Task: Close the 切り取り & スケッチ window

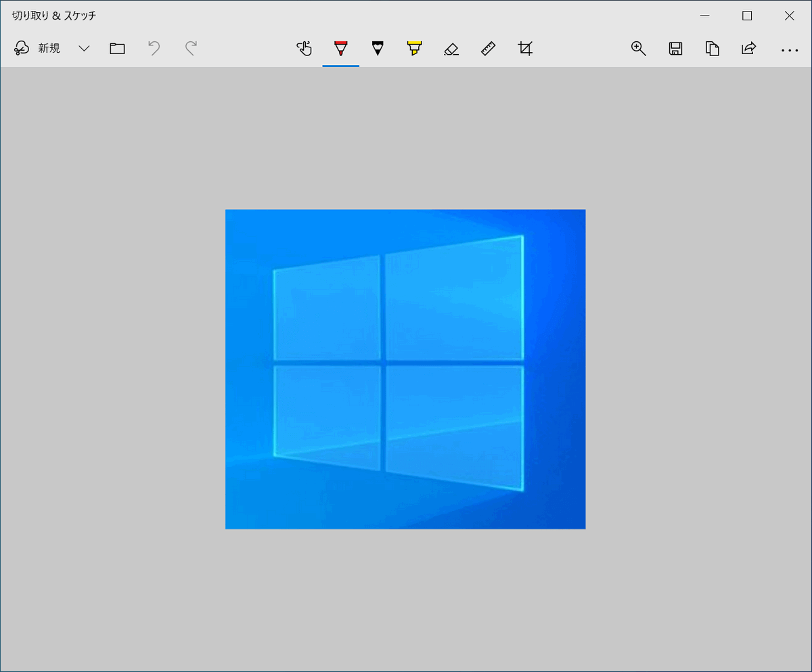Action: [x=789, y=16]
